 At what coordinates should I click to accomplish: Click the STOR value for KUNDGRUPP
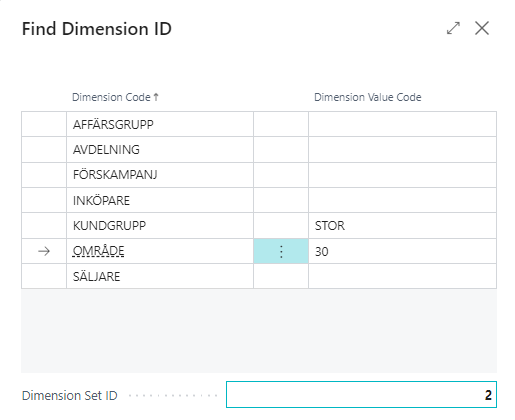(x=402, y=226)
